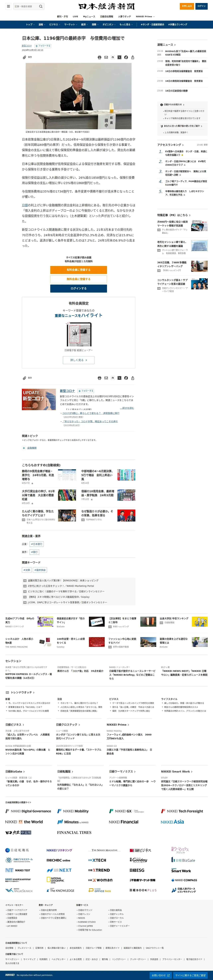
Task: Click the #日本銀行 company tag
Action: 37,544
